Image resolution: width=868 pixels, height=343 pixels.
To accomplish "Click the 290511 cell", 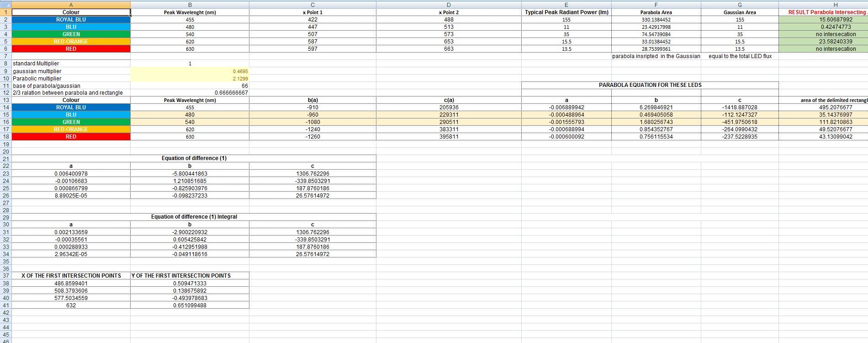I will tap(449, 122).
